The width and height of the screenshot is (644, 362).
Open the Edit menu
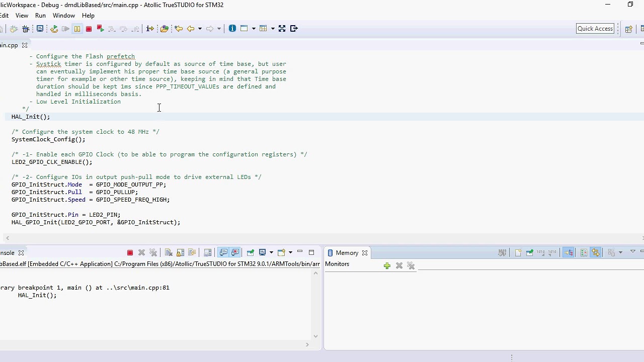tap(4, 16)
